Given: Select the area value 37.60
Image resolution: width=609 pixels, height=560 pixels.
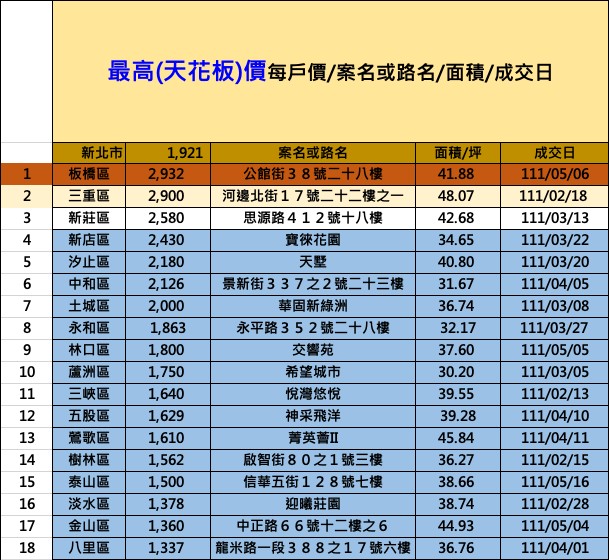Looking at the screenshot, I should point(458,350).
